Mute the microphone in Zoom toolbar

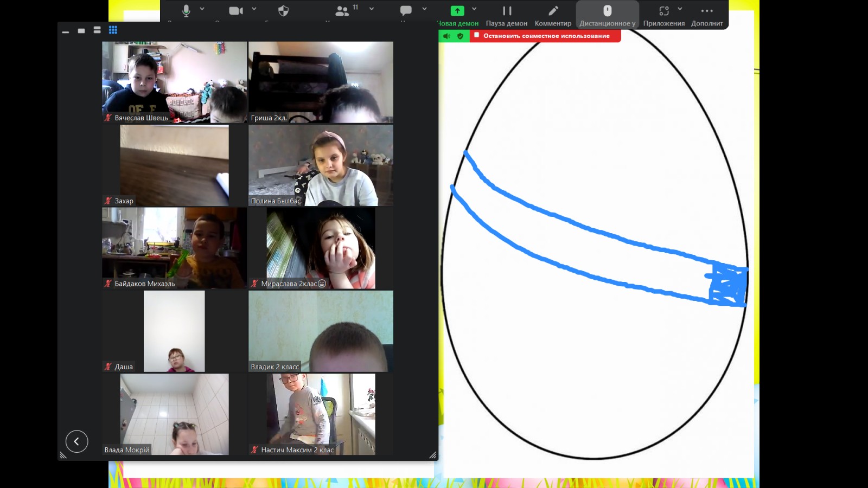click(x=186, y=10)
